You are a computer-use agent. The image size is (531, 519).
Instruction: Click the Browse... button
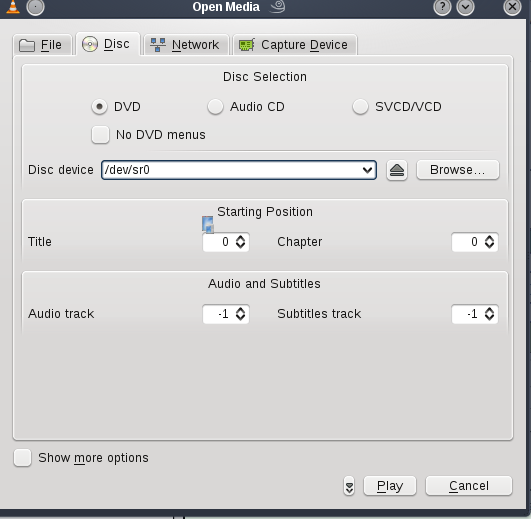click(458, 170)
